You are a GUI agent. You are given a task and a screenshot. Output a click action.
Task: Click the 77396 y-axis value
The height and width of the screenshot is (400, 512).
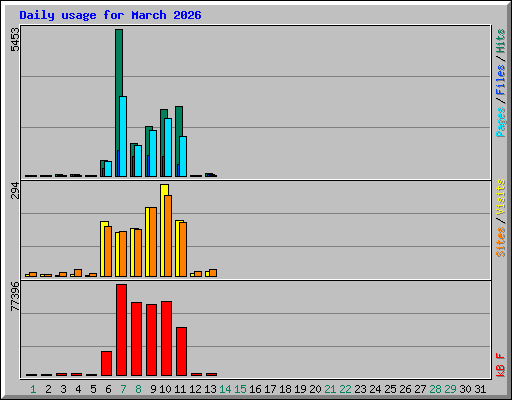click(x=15, y=296)
